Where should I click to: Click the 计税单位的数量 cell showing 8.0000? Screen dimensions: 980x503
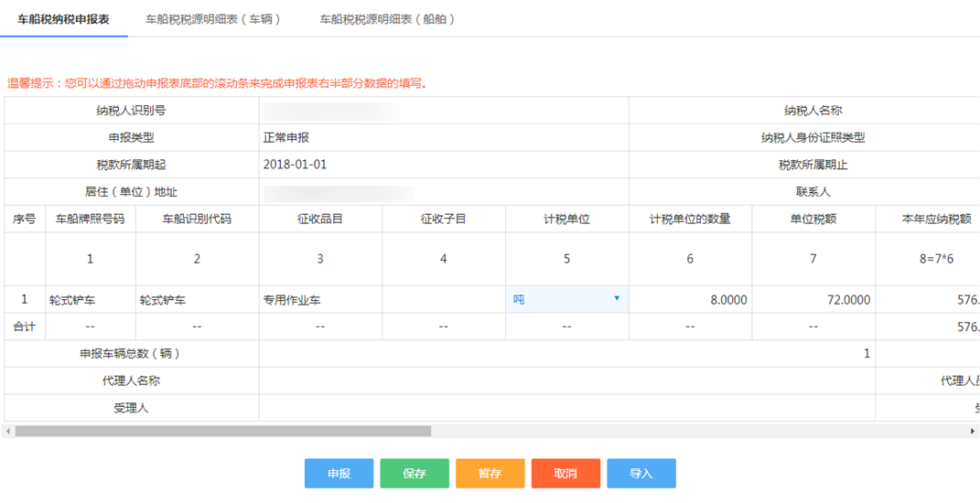click(x=690, y=300)
